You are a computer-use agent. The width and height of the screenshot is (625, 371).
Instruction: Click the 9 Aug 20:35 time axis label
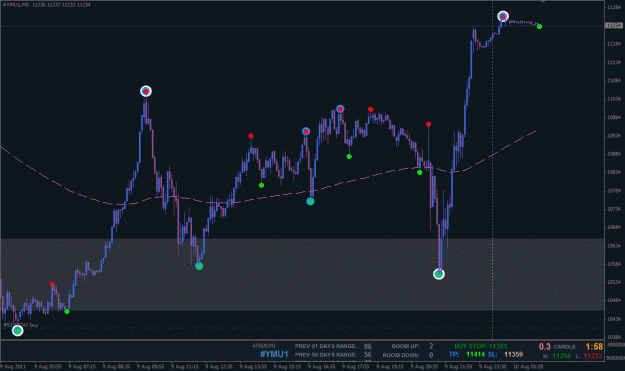click(x=425, y=367)
